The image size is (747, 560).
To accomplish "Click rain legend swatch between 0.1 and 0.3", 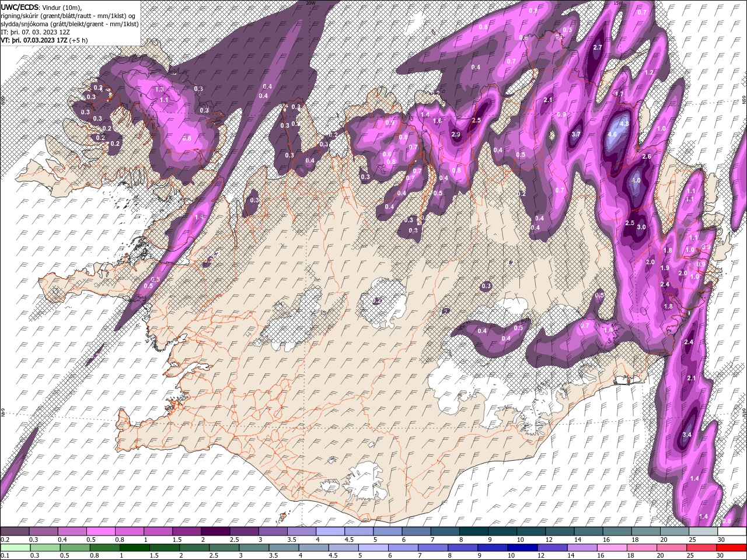I will pos(15,548).
